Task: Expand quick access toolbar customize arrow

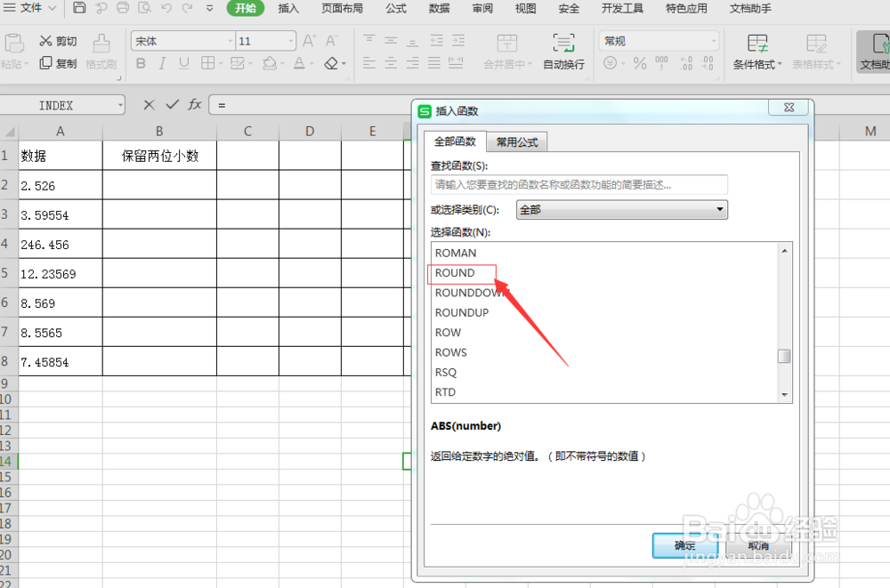Action: (x=209, y=9)
